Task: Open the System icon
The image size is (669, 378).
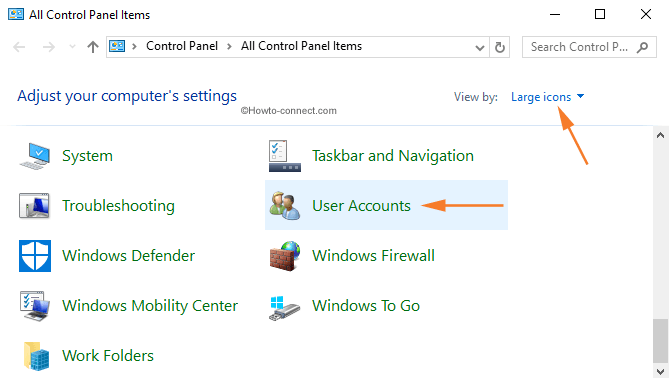Action: [35, 156]
